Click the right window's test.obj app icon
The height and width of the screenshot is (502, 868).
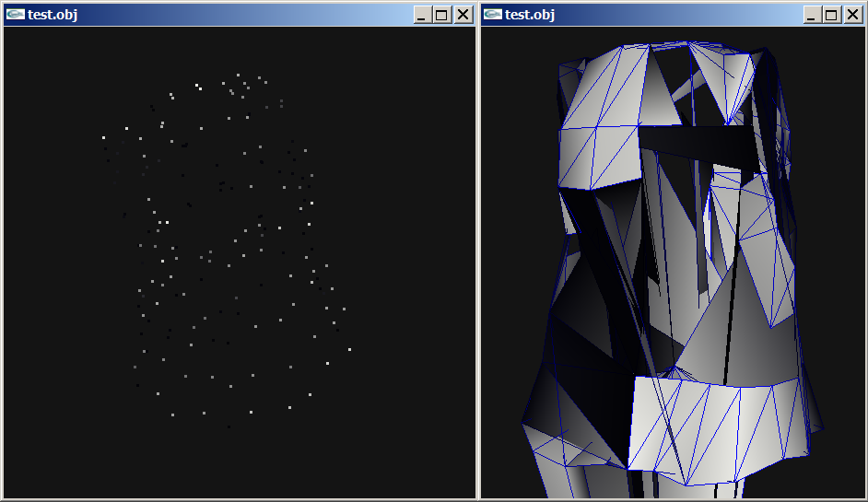(493, 15)
